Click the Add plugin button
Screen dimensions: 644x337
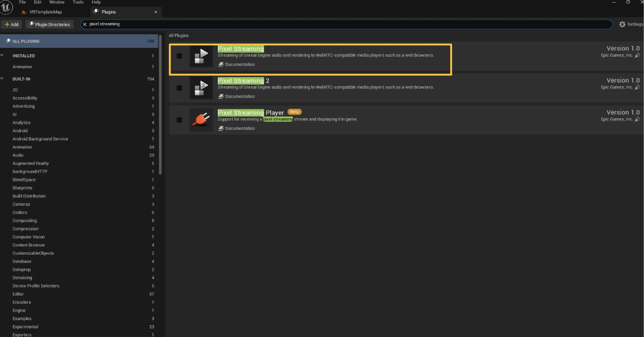pos(11,24)
